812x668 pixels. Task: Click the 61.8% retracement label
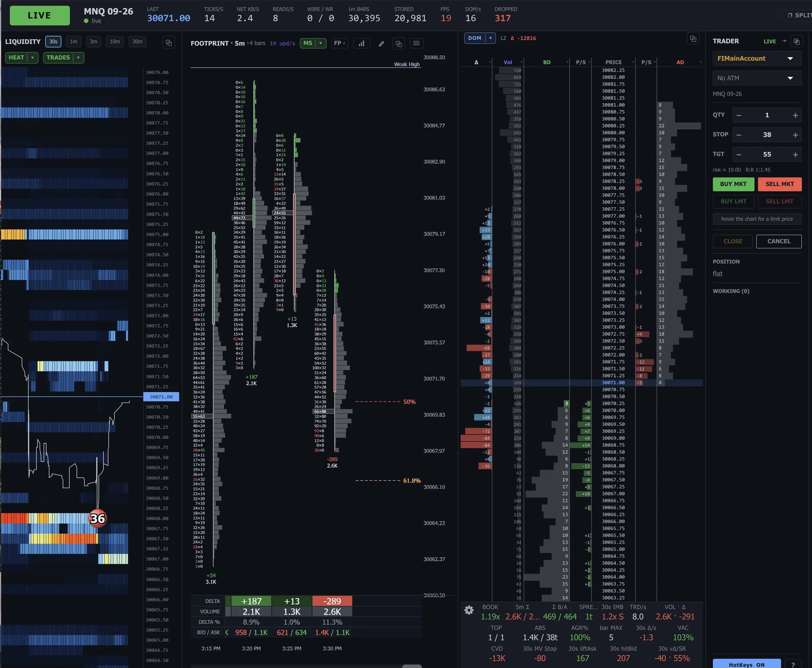412,481
